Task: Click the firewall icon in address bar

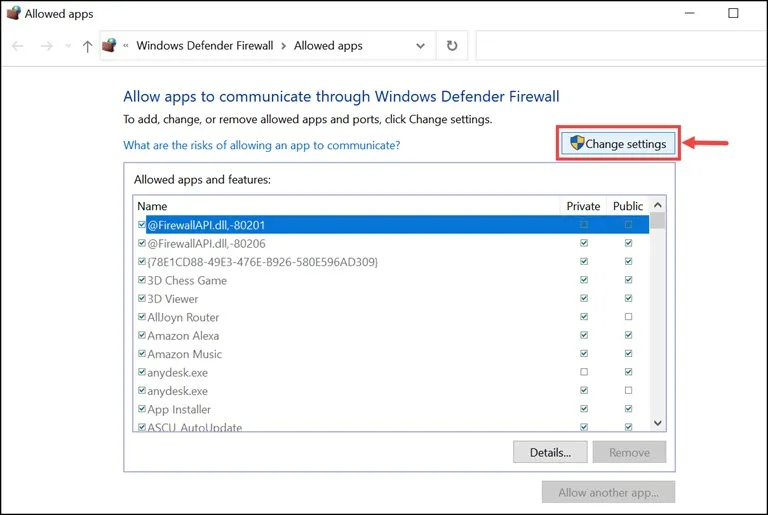Action: coord(109,46)
